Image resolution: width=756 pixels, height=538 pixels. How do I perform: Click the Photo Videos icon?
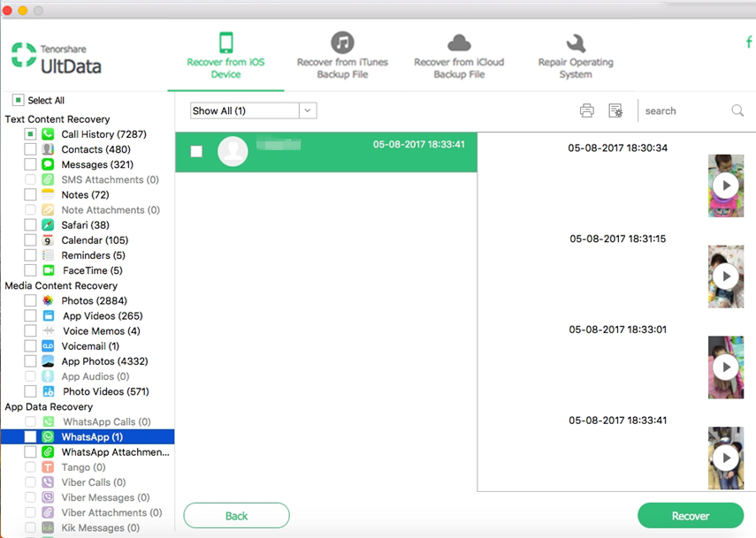coord(49,391)
